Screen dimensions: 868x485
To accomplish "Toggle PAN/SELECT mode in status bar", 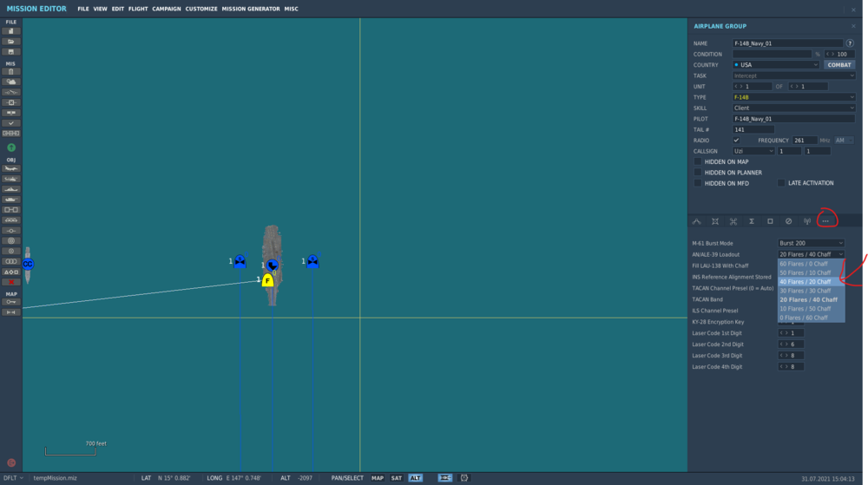I will click(x=347, y=478).
